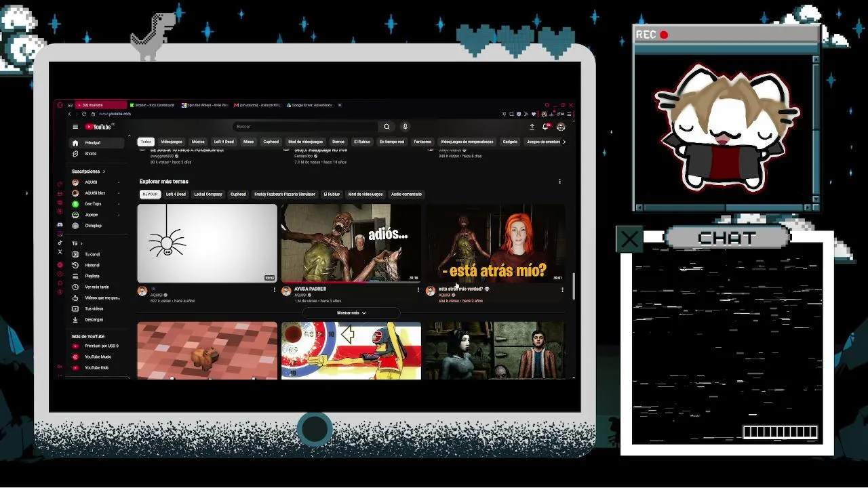The height and width of the screenshot is (488, 868).
Task: Expand the Tú section
Action: (77, 243)
